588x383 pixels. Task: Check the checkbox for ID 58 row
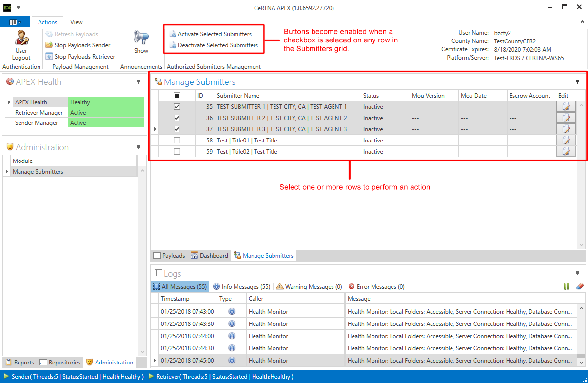coord(177,141)
